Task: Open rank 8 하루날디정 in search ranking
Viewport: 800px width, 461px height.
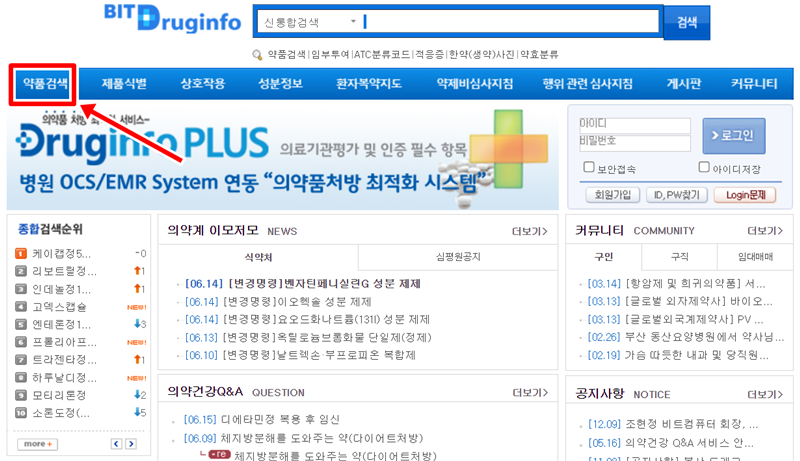Action: [x=64, y=378]
